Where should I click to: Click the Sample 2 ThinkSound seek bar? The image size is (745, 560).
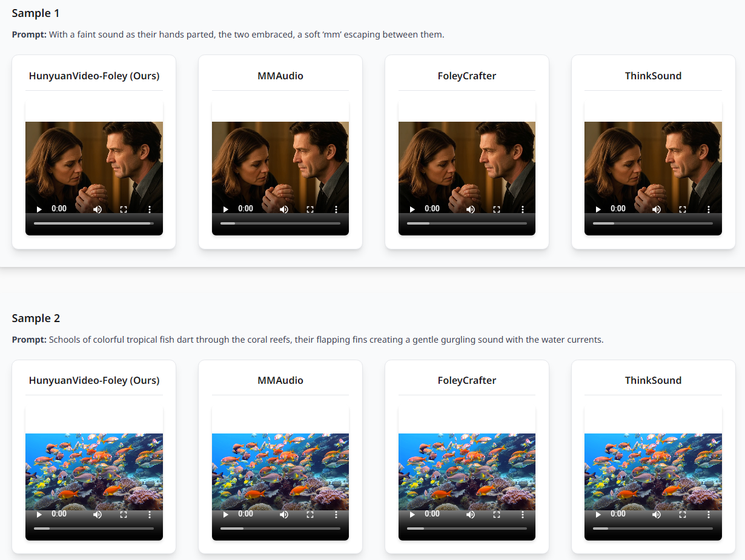coord(653,529)
